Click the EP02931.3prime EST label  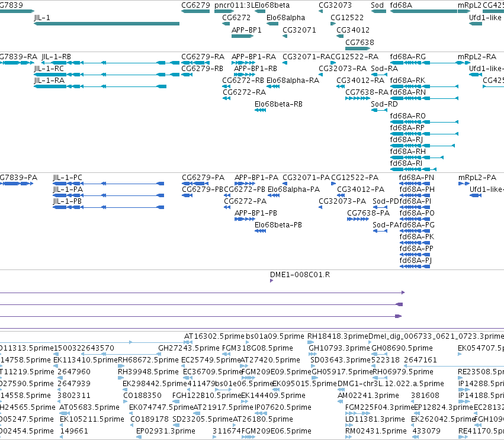pos(166,431)
